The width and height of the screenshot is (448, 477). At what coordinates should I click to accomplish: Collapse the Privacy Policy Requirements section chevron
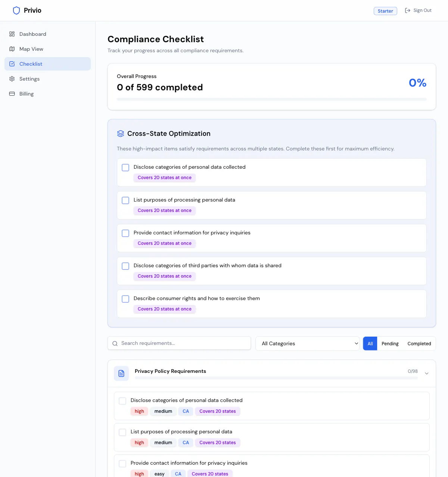point(427,373)
